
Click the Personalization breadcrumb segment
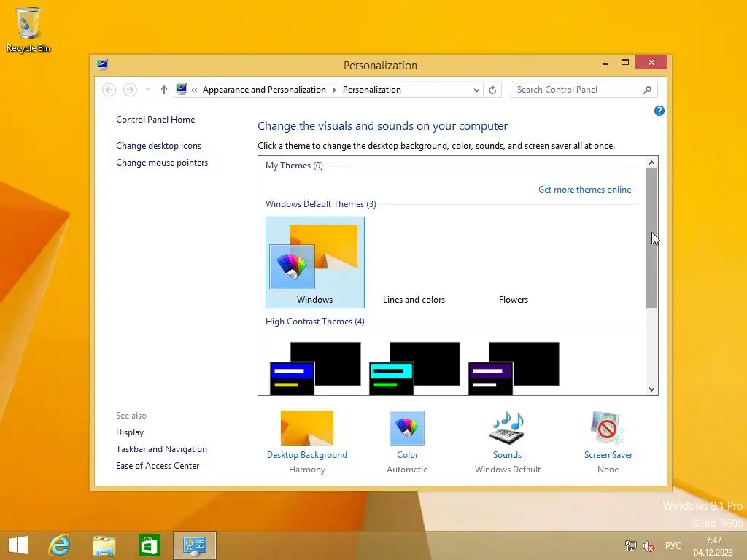point(372,90)
